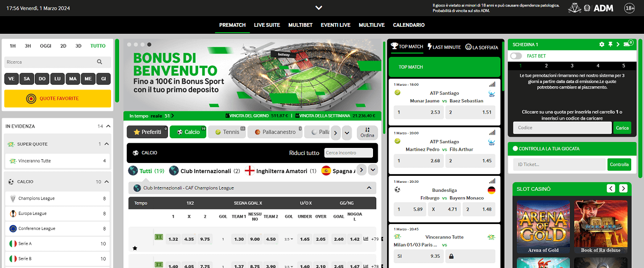
Task: Select the 1H time filter
Action: coord(12,46)
